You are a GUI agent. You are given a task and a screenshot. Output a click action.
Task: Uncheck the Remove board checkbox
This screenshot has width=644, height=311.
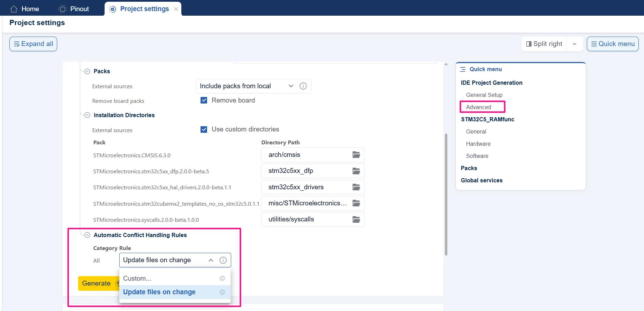pyautogui.click(x=204, y=100)
